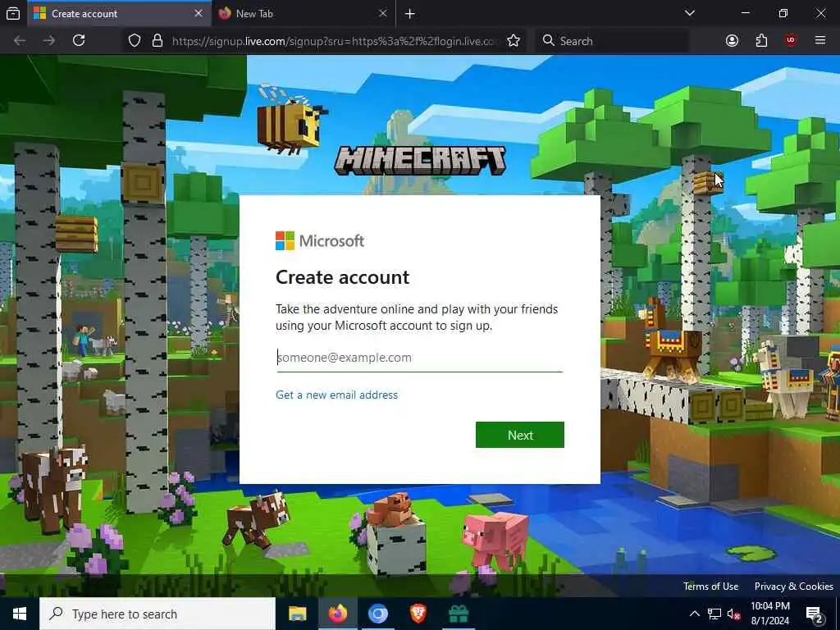This screenshot has height=630, width=840.
Task: Click the email input field
Action: [419, 358]
